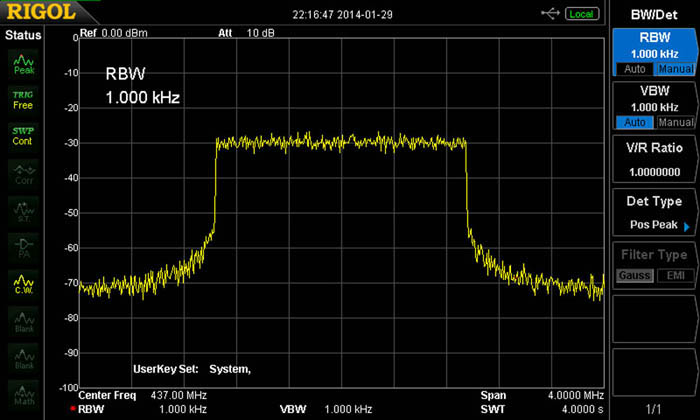The width and height of the screenshot is (700, 420).
Task: Select the EMI filter type
Action: tap(675, 275)
